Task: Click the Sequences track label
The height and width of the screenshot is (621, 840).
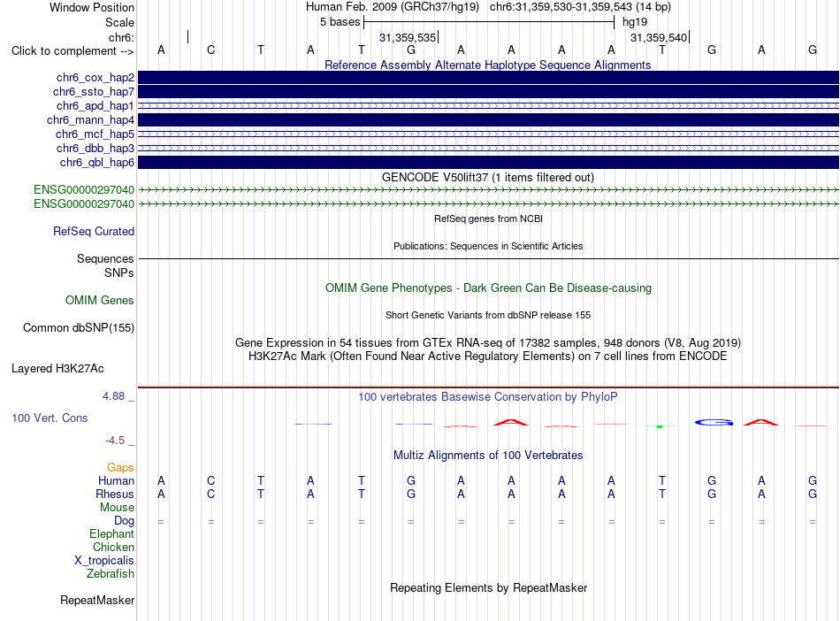Action: point(105,259)
